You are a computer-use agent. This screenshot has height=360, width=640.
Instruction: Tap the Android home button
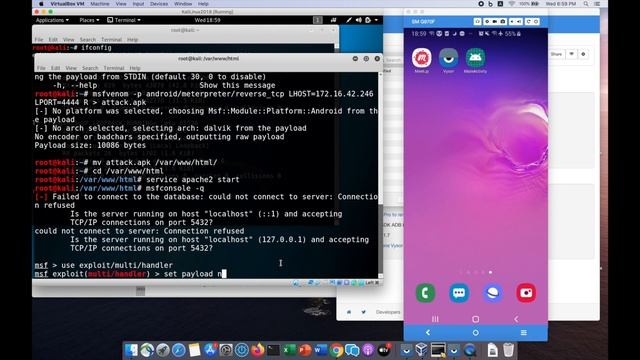click(476, 319)
